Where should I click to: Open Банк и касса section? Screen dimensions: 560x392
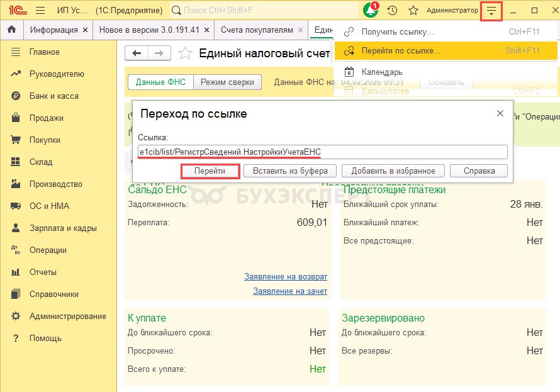54,96
